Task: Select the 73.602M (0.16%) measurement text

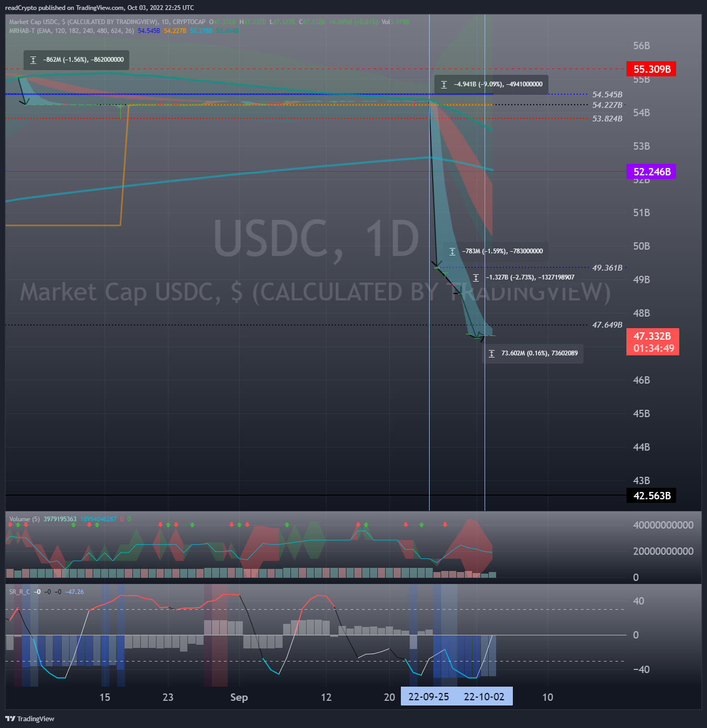Action: tap(540, 353)
